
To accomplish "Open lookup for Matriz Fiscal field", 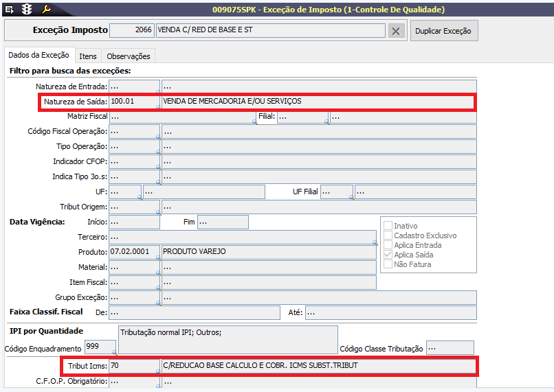I will [x=254, y=122].
